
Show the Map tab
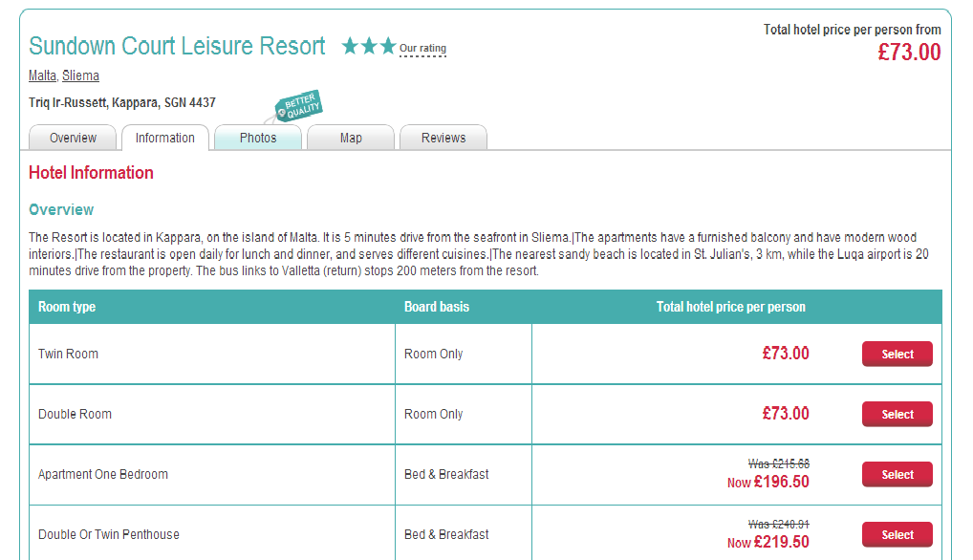351,138
